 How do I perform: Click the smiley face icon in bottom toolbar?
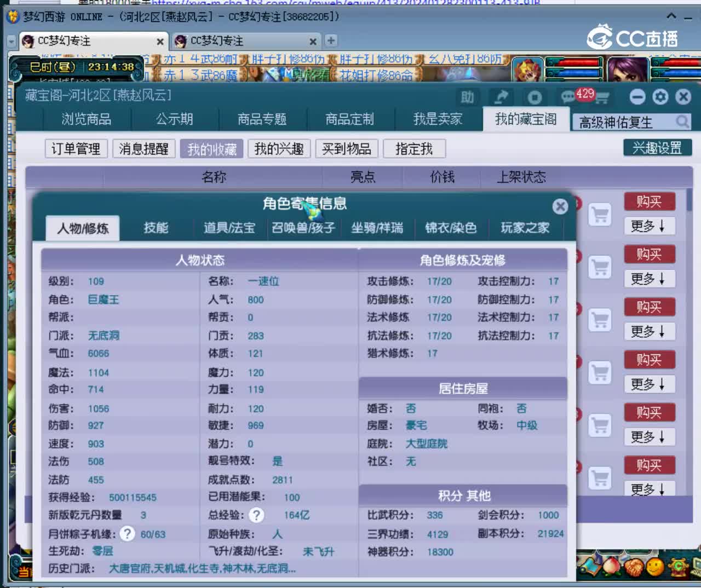click(x=655, y=567)
